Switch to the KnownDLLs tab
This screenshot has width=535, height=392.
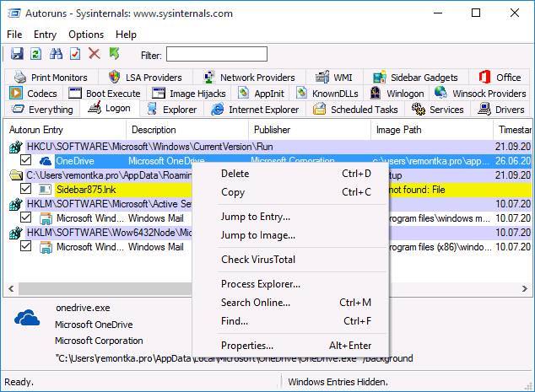(327, 94)
